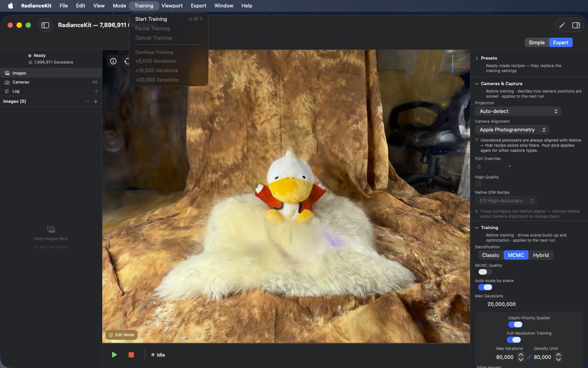Collapse the Training section
The height and width of the screenshot is (368, 588).
477,228
